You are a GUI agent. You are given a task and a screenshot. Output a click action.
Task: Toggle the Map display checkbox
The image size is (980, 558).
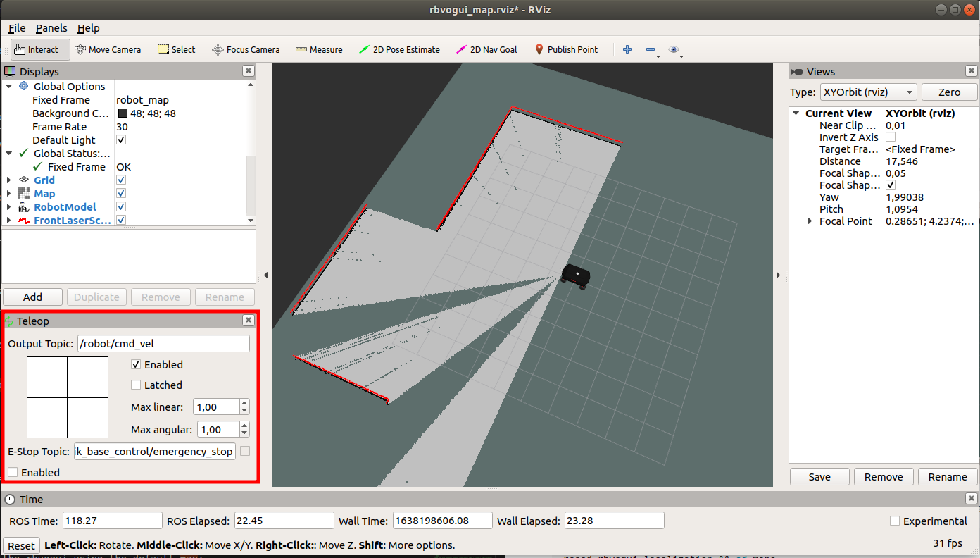click(x=121, y=193)
